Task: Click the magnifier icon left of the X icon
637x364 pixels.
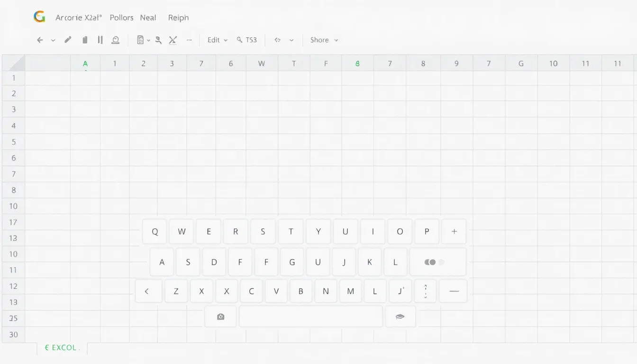Action: pos(158,40)
